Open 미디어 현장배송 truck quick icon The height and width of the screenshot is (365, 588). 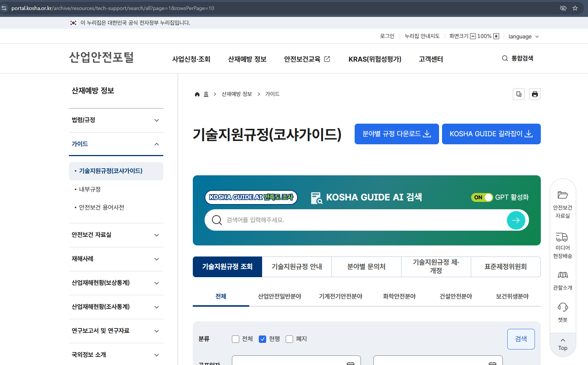562,237
